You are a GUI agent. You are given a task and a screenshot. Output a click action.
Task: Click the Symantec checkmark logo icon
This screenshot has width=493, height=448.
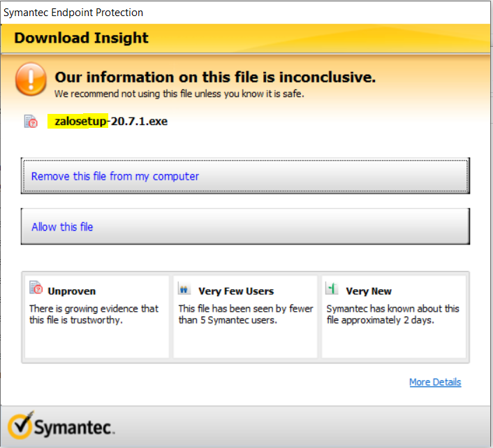(20, 425)
